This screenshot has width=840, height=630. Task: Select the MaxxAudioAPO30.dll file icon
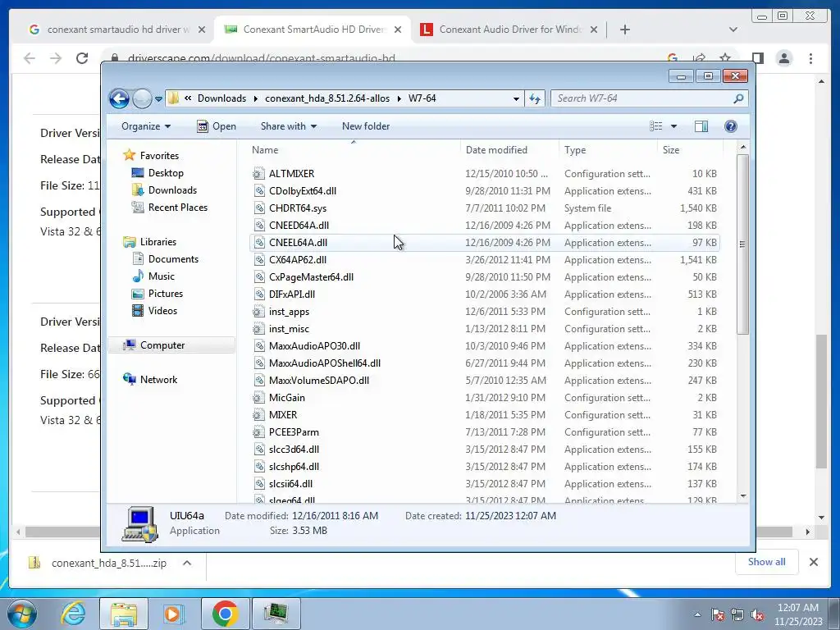point(258,346)
